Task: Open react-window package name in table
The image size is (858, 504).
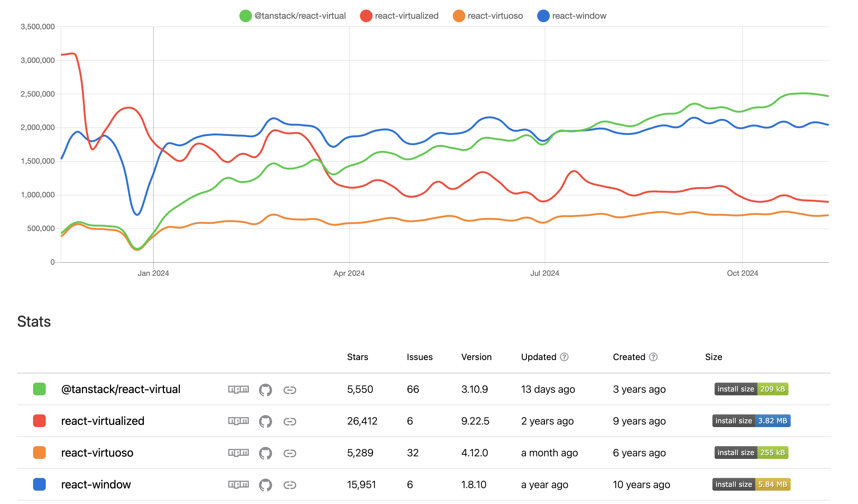Action: (96, 484)
